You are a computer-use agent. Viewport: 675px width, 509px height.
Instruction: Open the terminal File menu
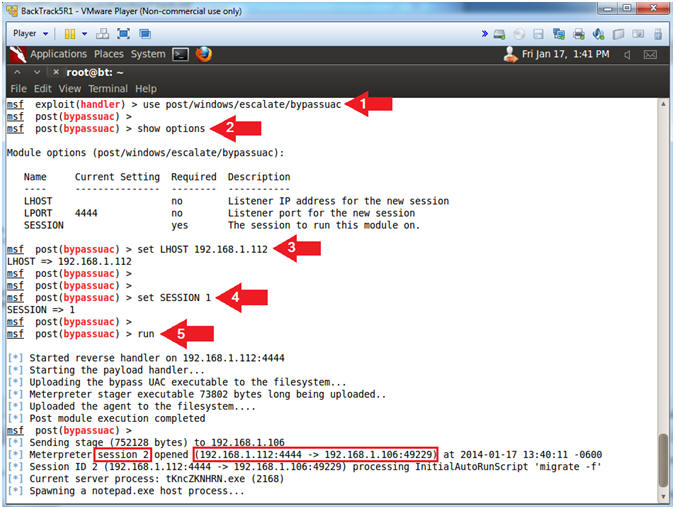click(x=19, y=89)
